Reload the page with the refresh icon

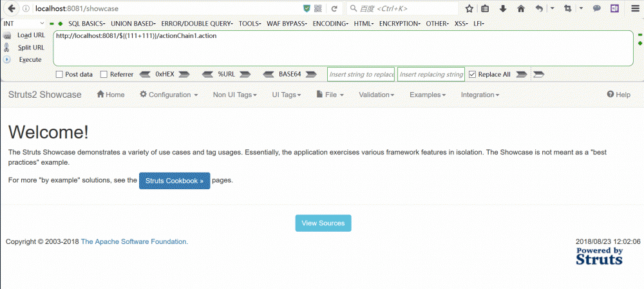tap(334, 8)
